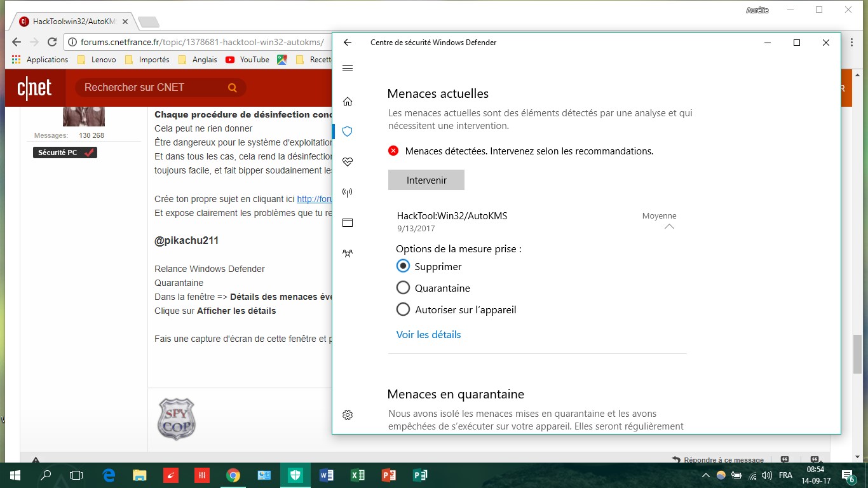This screenshot has height=488, width=868.
Task: Launch Microsoft Edge from the taskbar
Action: click(109, 475)
